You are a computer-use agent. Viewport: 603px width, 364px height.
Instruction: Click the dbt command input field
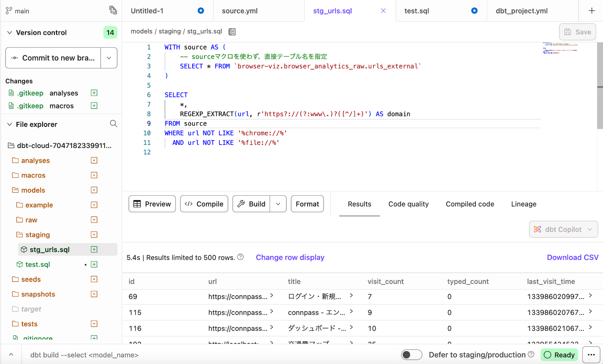(208, 355)
